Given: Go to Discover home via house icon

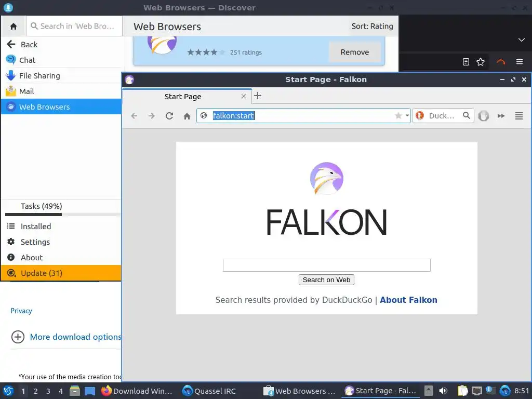Looking at the screenshot, I should coord(14,26).
